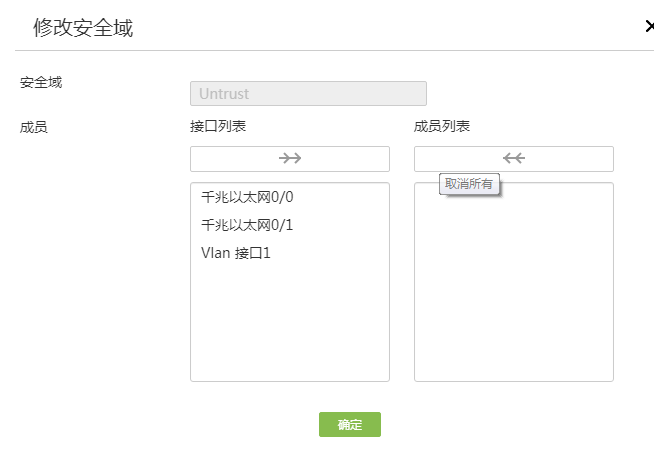Viewport: 654px width, 451px height.
Task: Click the add-all double right arrow
Action: [x=290, y=159]
